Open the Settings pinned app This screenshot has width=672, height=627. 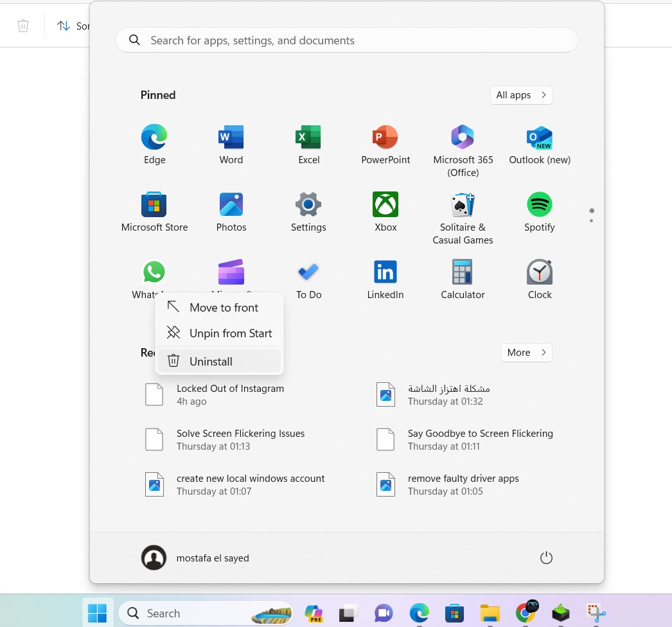point(308,212)
